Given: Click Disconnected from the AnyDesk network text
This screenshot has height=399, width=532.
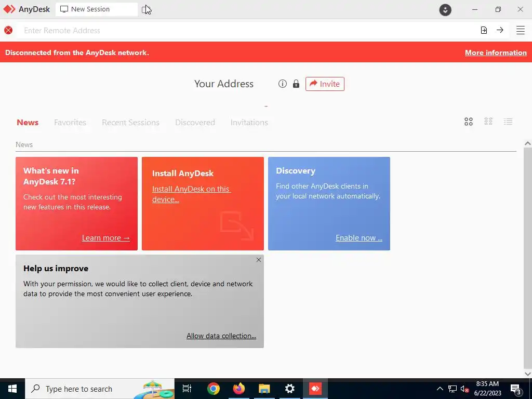Looking at the screenshot, I should point(77,52).
